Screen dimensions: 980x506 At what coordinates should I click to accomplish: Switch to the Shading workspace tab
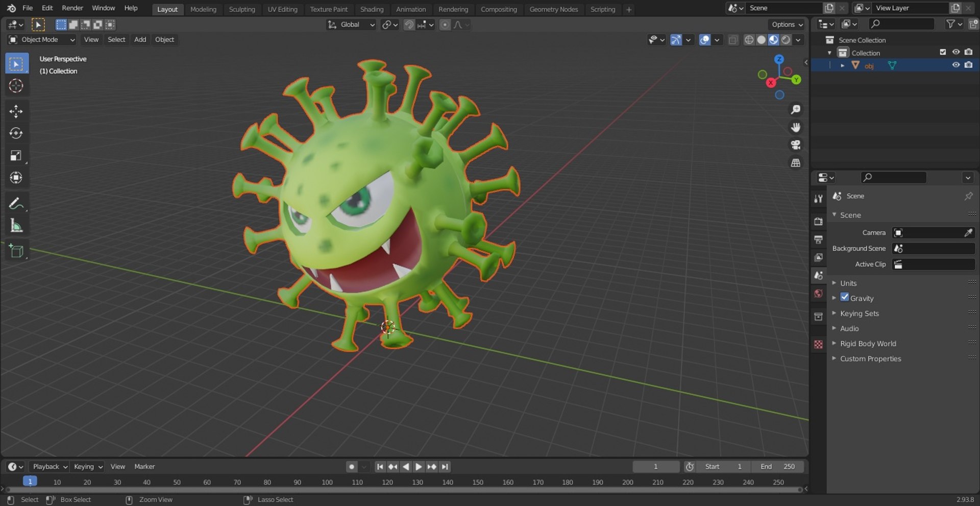(x=372, y=9)
